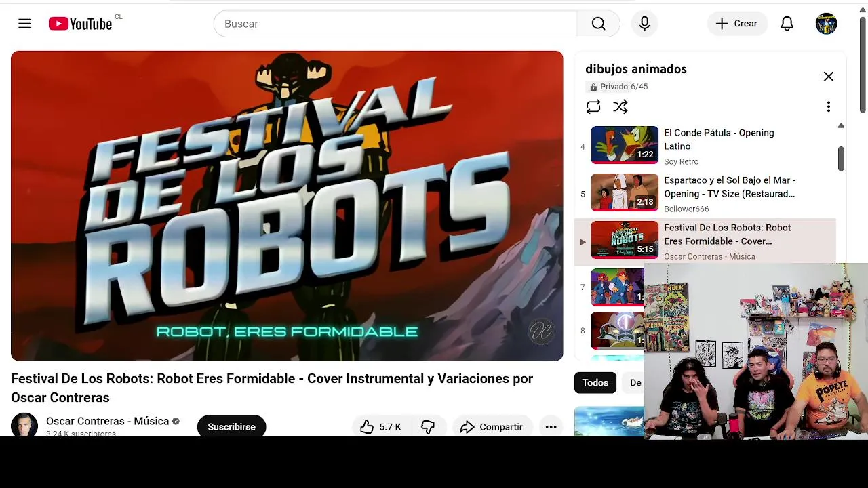Click the playlist scroll-up arrow
Image resolution: width=868 pixels, height=488 pixels.
(x=841, y=126)
